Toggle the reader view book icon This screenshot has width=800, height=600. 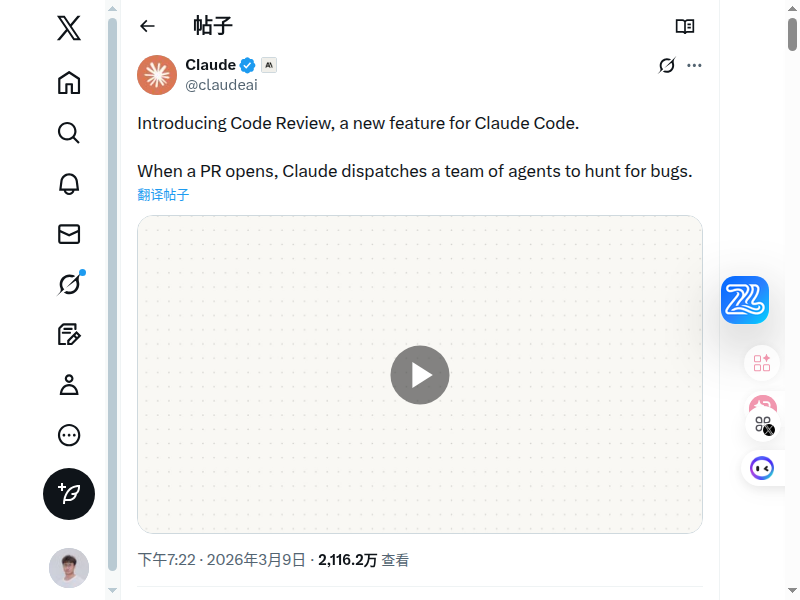[685, 26]
